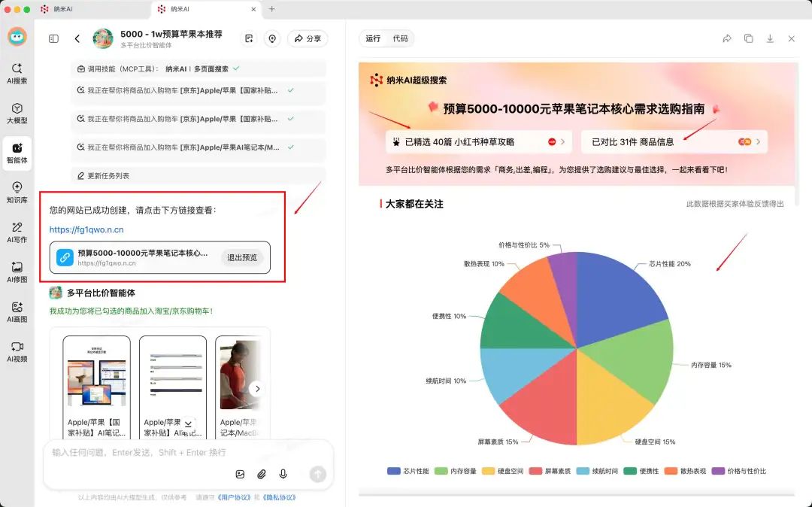Viewport: 812px width, 507px height.
Task: Expand the 调用技能 (MCP工具) row
Action: 198,69
